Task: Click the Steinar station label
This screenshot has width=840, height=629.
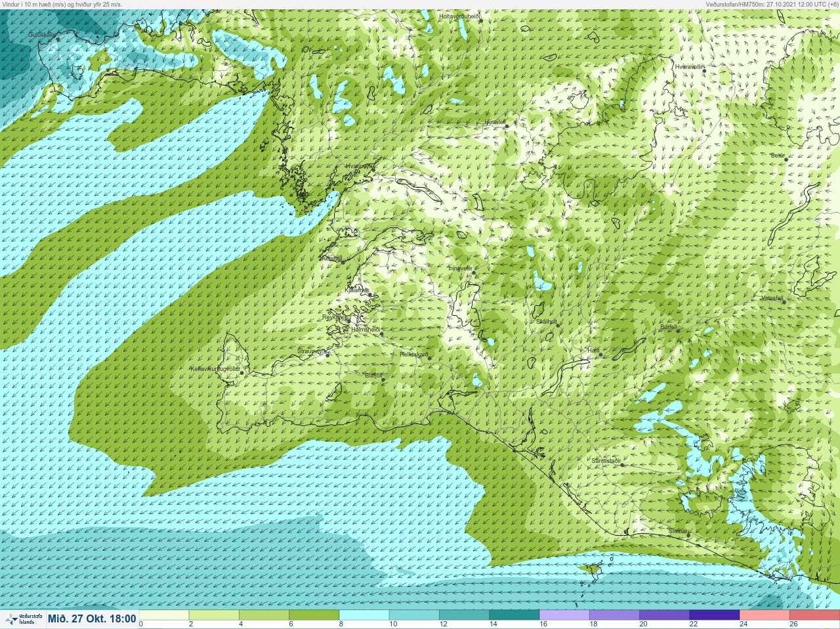Action: coord(677,531)
